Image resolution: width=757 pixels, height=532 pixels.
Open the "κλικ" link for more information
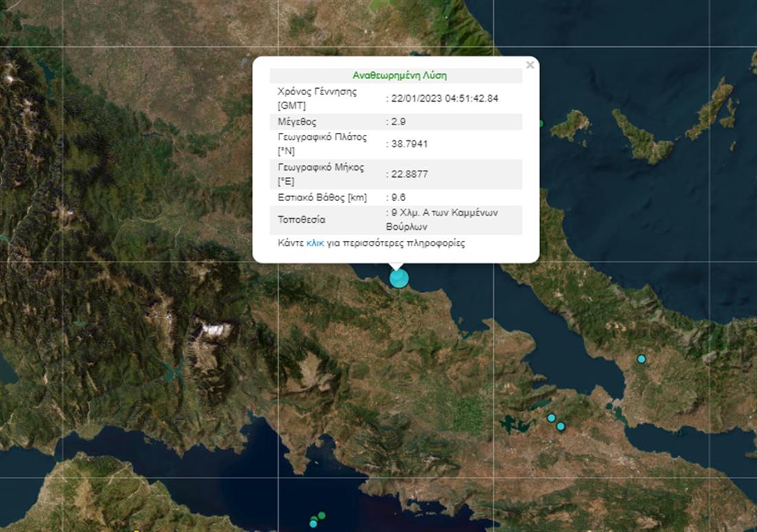(x=315, y=243)
